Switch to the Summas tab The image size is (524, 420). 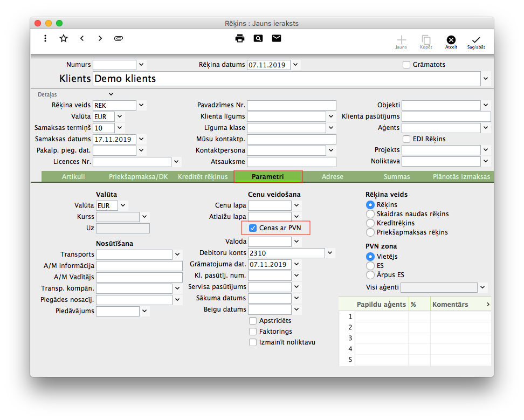point(397,176)
